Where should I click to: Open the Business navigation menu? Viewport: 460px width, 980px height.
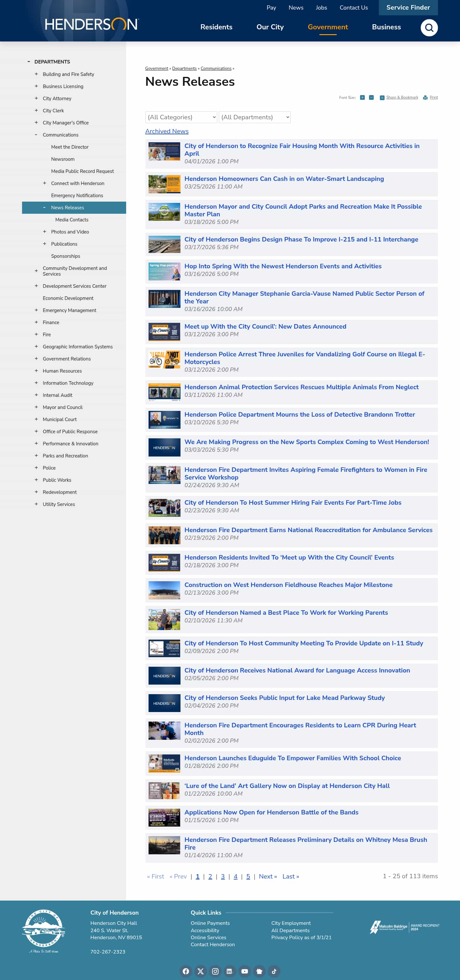(x=386, y=27)
